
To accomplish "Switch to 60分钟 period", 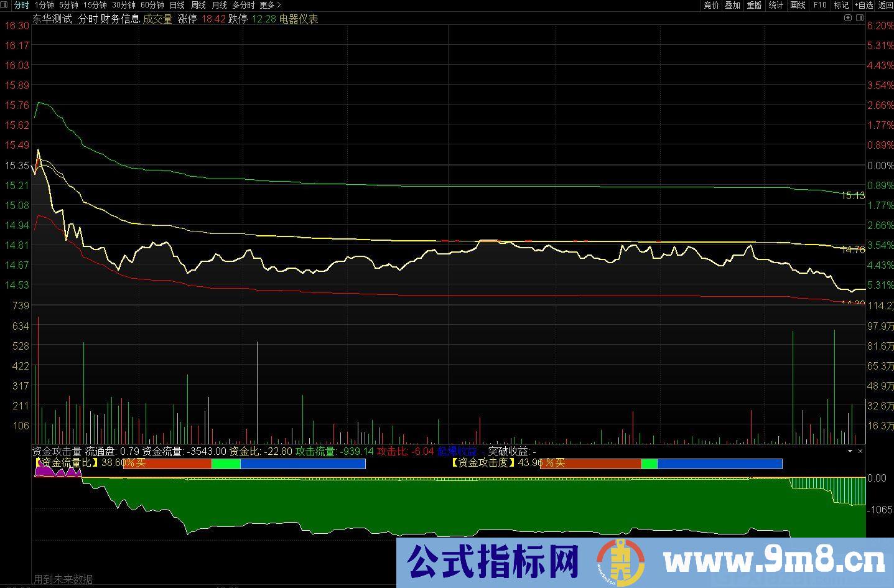I will click(x=152, y=5).
